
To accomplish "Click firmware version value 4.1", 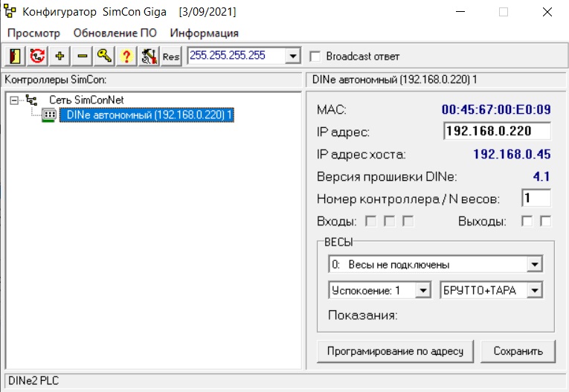I will coord(541,176).
